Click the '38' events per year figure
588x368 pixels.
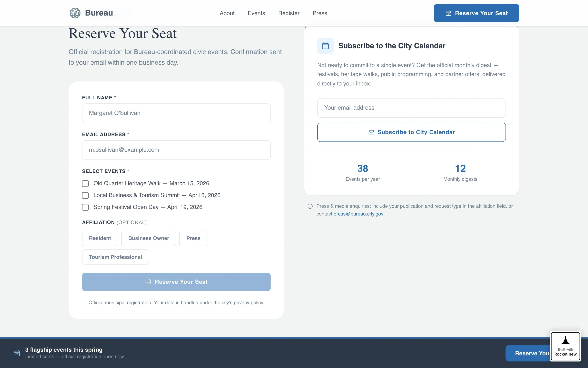point(363,168)
